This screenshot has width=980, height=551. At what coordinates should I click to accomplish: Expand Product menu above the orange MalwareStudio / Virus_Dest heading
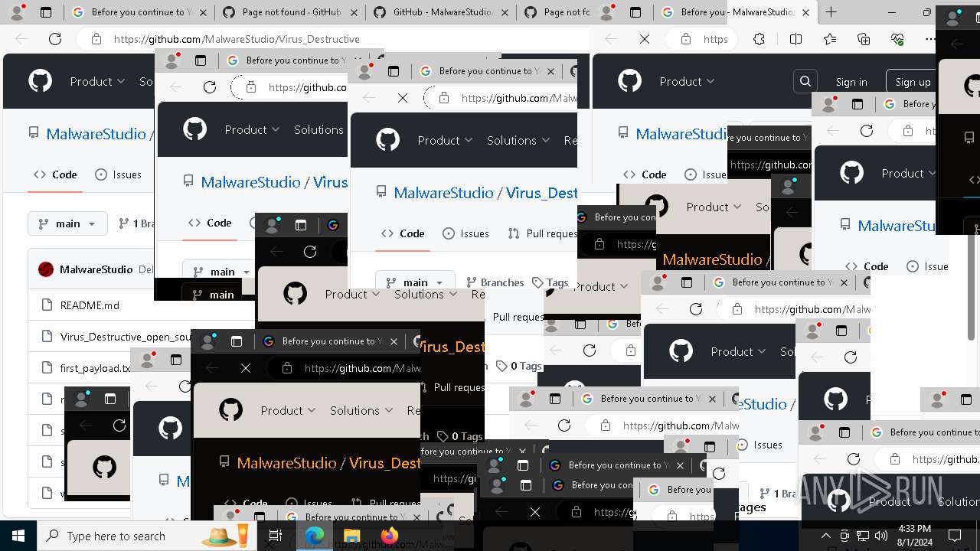click(x=288, y=410)
